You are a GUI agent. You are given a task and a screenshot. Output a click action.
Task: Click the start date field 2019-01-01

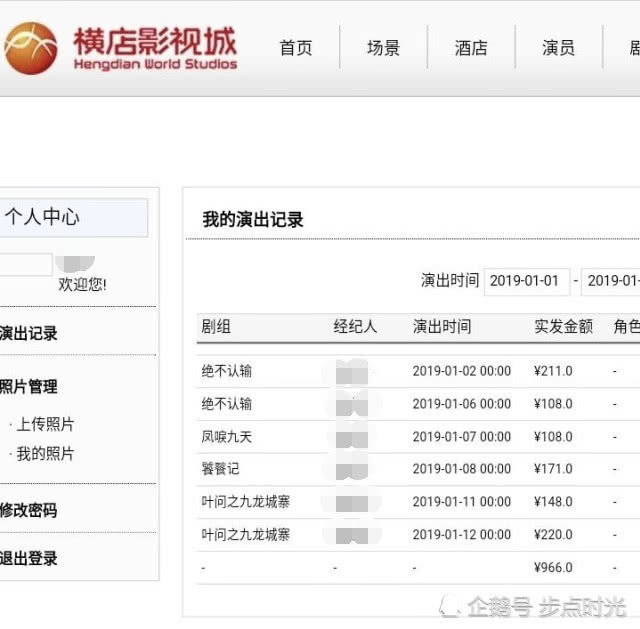(526, 281)
